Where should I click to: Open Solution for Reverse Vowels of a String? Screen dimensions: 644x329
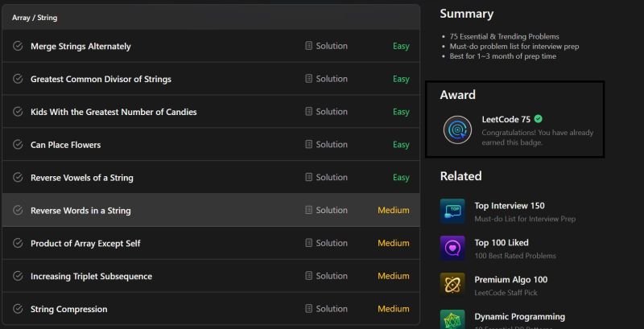click(x=326, y=177)
